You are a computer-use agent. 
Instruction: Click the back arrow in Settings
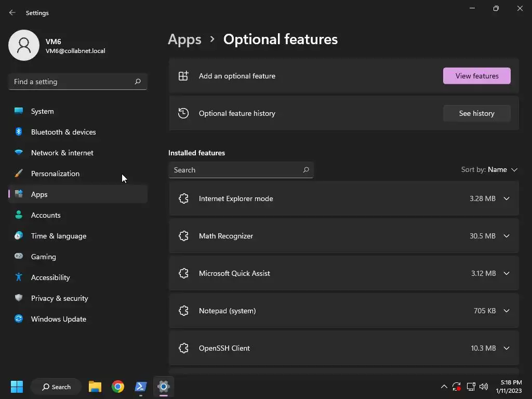(12, 13)
